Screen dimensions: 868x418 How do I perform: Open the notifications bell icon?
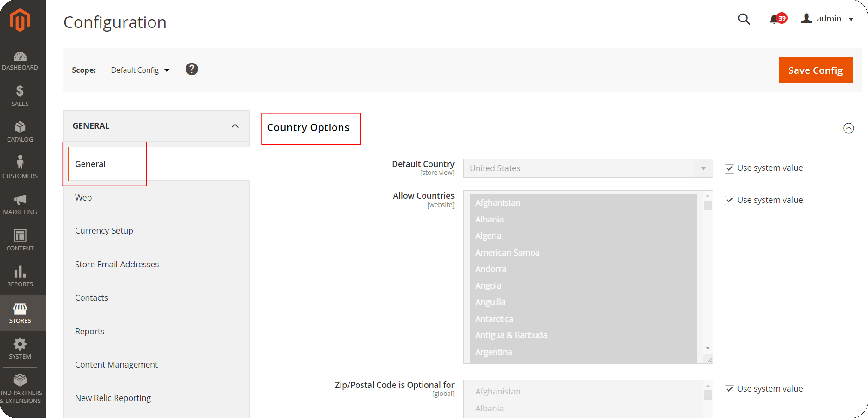(774, 19)
